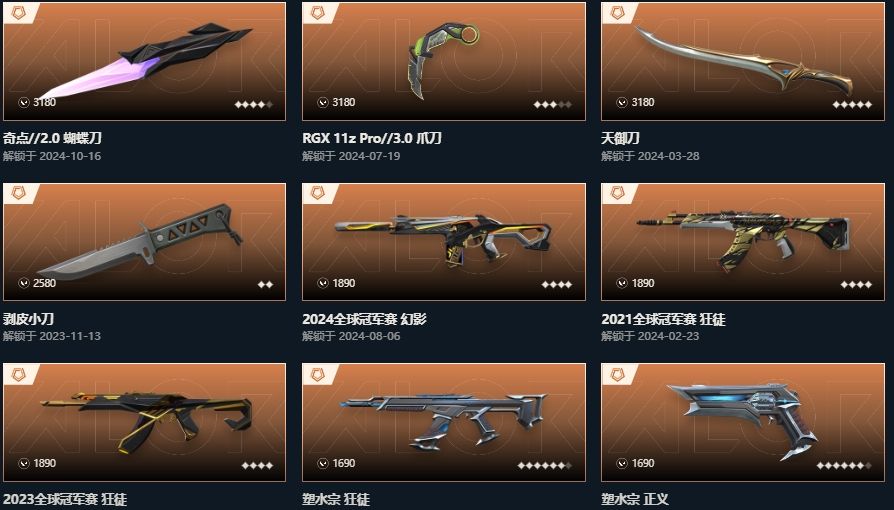Select the RGX 11z Pro//3.0 爪刀 image
The image size is (894, 510).
click(x=444, y=60)
